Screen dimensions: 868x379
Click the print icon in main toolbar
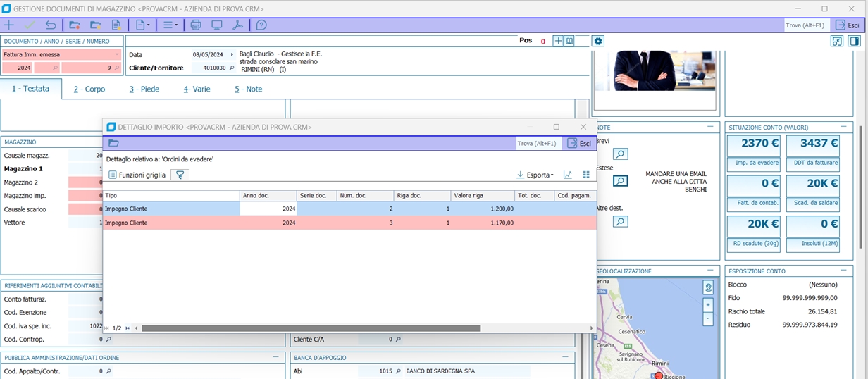[x=196, y=25]
